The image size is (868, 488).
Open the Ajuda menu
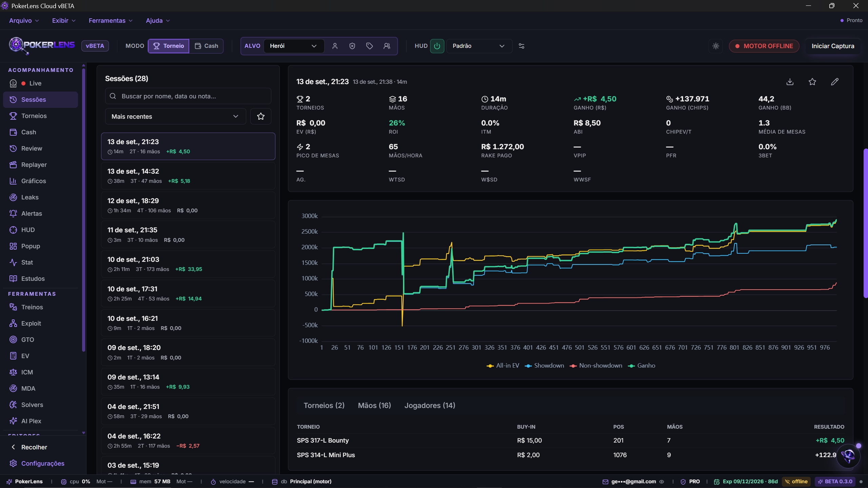click(157, 21)
